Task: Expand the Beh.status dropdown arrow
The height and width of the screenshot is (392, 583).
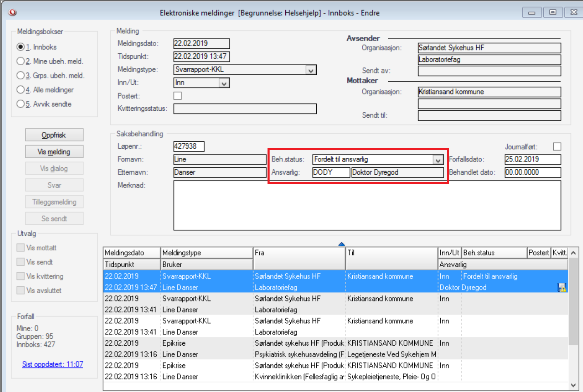Action: (438, 160)
